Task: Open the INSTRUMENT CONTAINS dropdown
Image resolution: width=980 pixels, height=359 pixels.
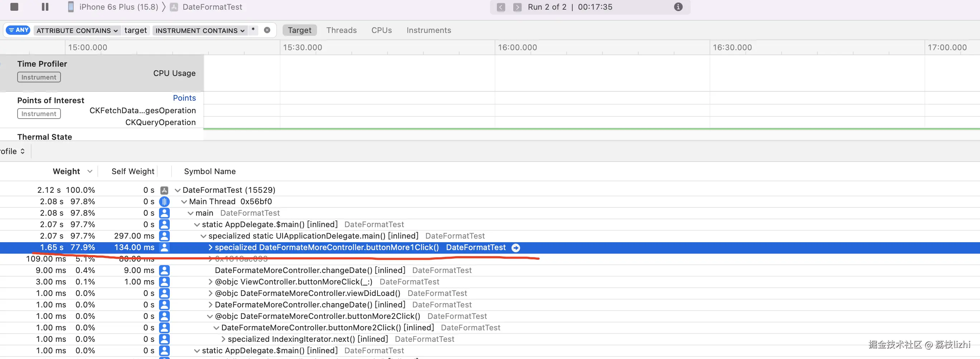Action: [200, 30]
